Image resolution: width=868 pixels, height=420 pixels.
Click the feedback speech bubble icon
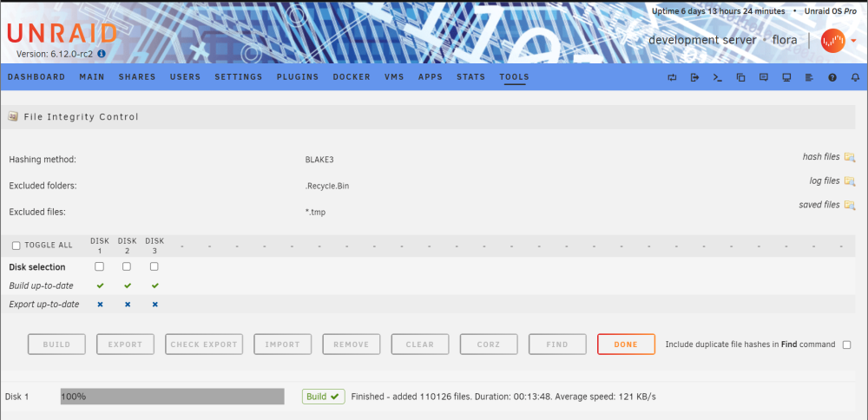[x=763, y=77]
